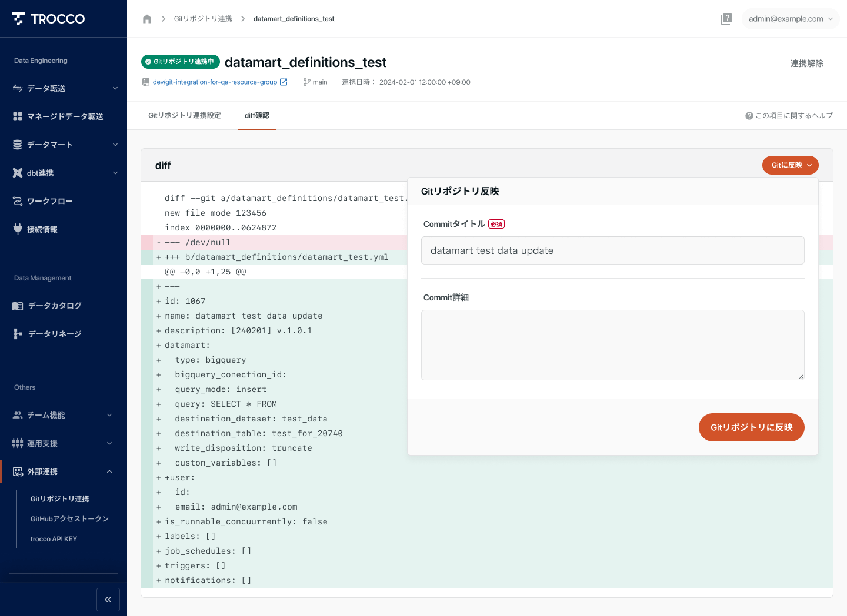This screenshot has width=847, height=616.
Task: Expand the データ転送 menu
Action: click(64, 88)
